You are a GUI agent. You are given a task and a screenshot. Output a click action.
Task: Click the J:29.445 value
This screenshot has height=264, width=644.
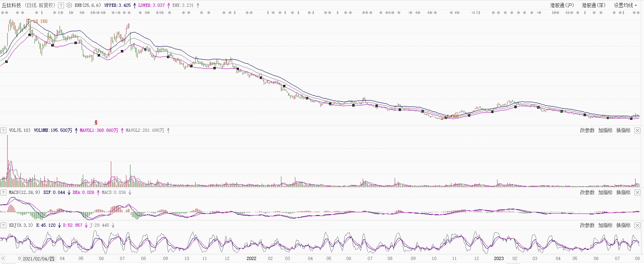pyautogui.click(x=99, y=226)
